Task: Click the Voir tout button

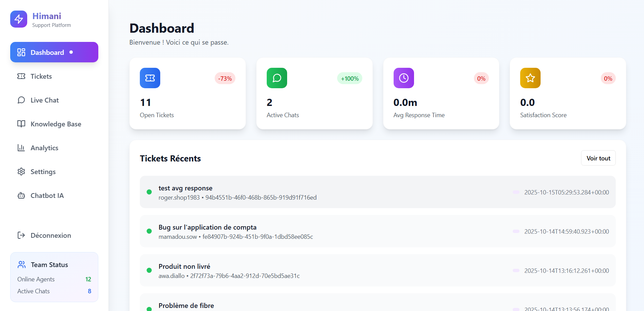Action: click(598, 158)
